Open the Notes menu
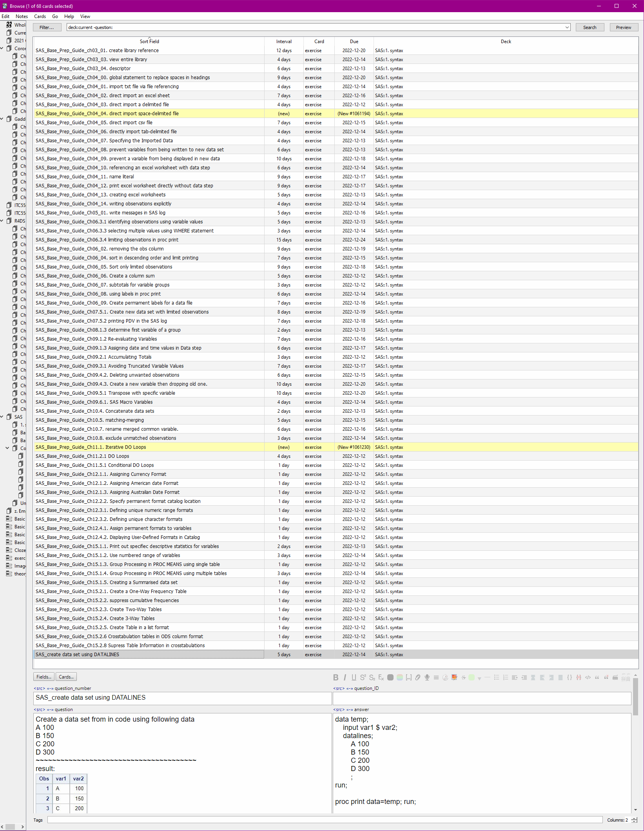Screen dimensions: 644x831 22,16
